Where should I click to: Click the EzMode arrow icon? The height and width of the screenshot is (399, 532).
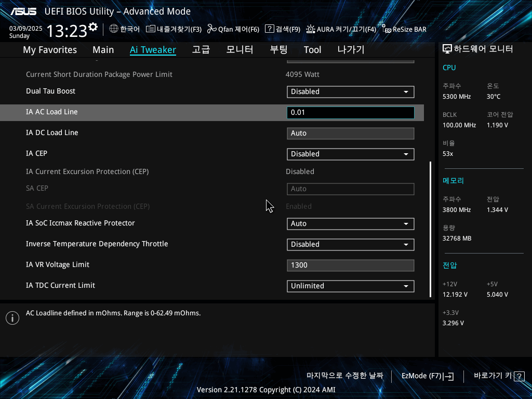click(448, 376)
